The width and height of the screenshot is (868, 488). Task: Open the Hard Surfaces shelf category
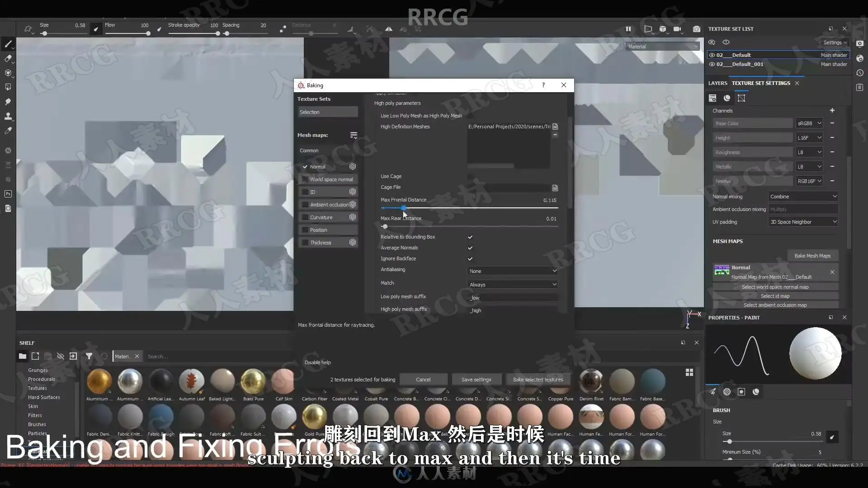[x=44, y=397]
